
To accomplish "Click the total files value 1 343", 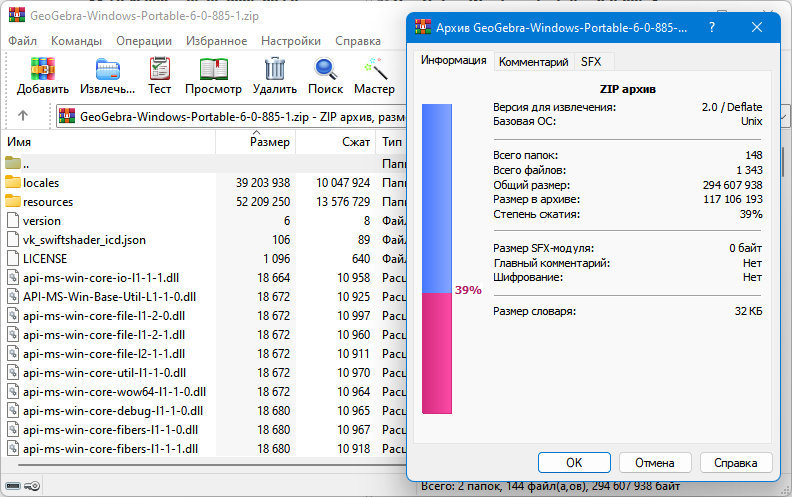I will [750, 170].
